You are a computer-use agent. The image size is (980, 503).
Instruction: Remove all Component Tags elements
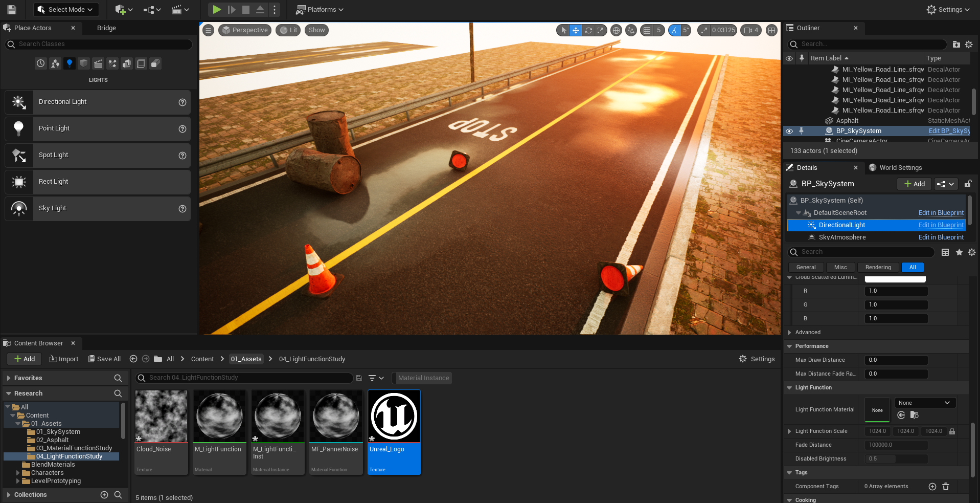(946, 487)
